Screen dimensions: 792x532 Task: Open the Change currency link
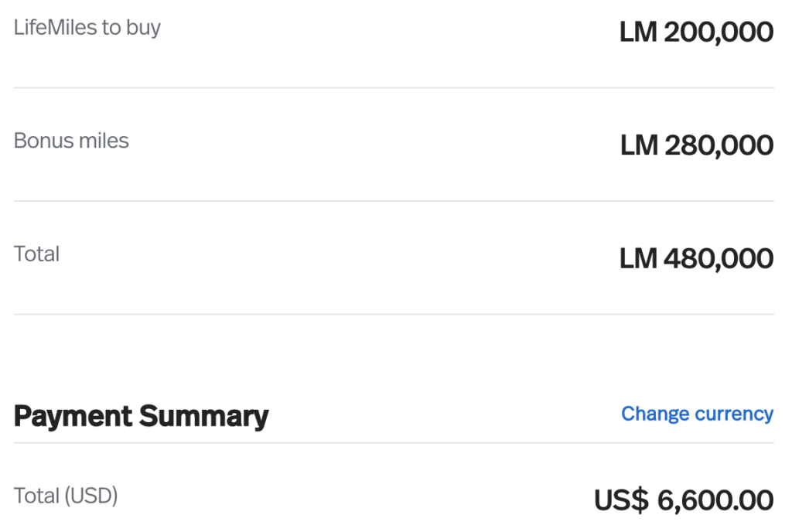697,414
